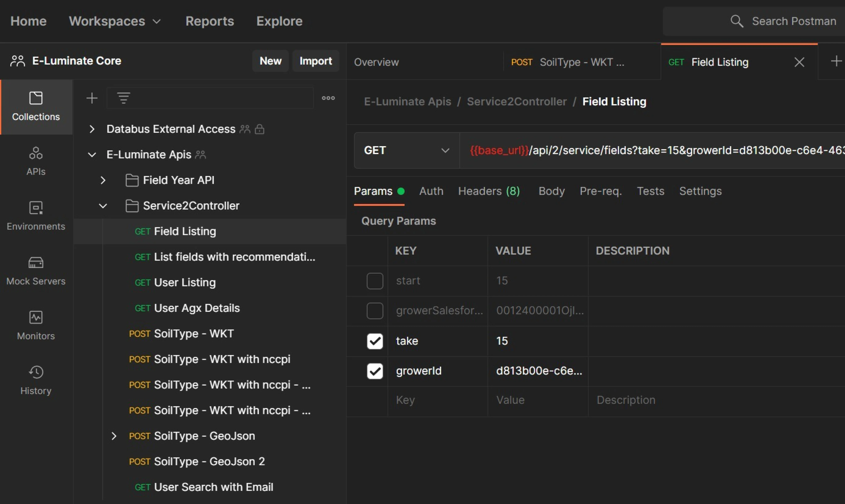This screenshot has width=845, height=504.
Task: Collapse the Service2Controller folder
Action: (103, 206)
